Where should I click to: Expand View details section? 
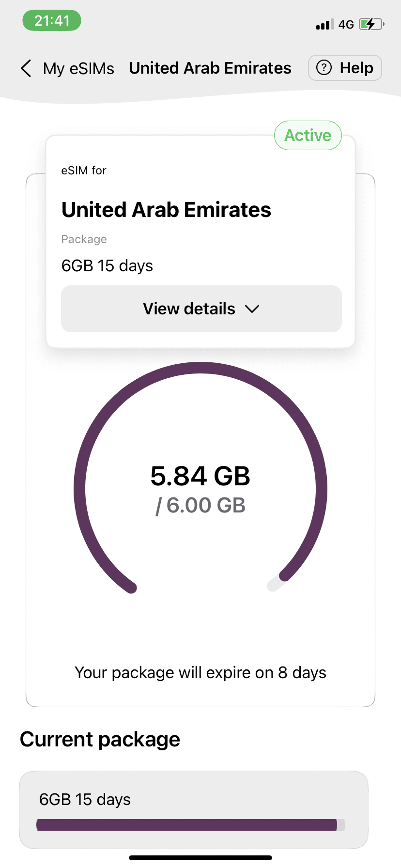tap(201, 309)
